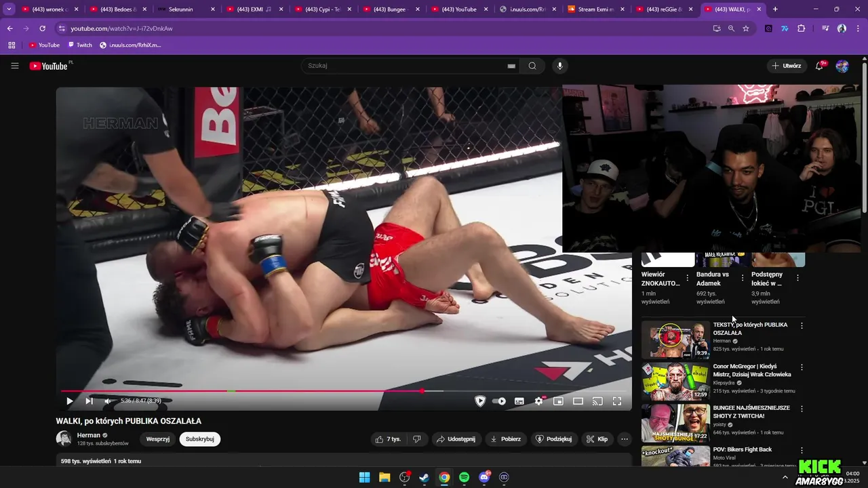Click the Wesprzyj join button
The width and height of the screenshot is (868, 488).
tap(158, 439)
